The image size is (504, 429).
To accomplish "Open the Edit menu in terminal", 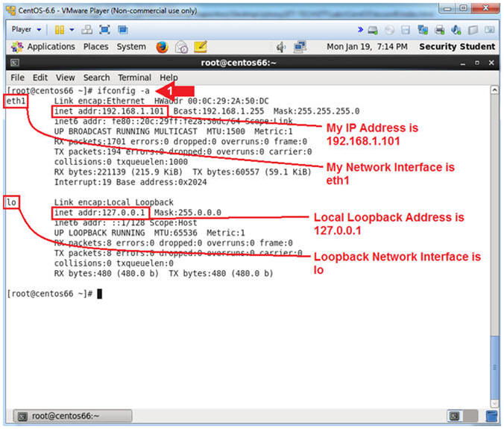I will [x=40, y=78].
